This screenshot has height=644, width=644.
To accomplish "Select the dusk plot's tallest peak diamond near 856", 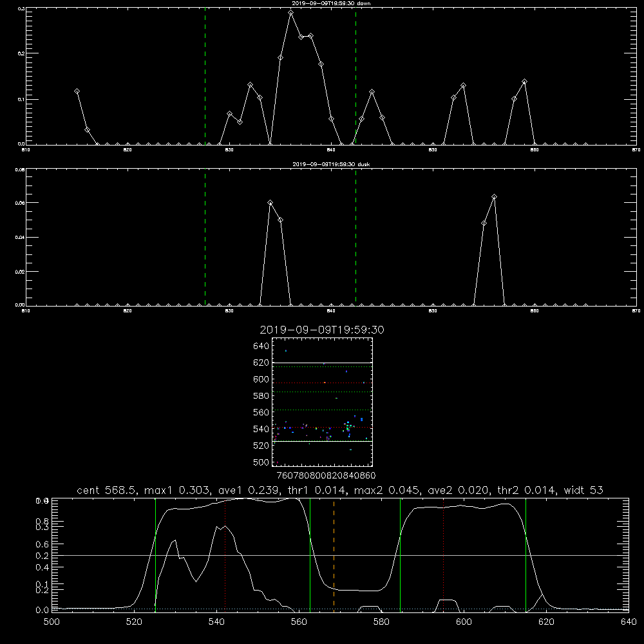I will point(494,196).
